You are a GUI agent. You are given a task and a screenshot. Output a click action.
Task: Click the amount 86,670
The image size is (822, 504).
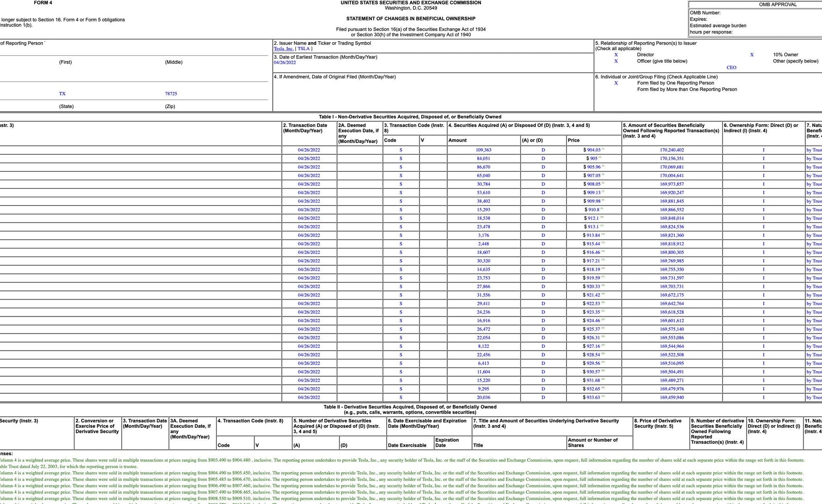click(x=484, y=167)
